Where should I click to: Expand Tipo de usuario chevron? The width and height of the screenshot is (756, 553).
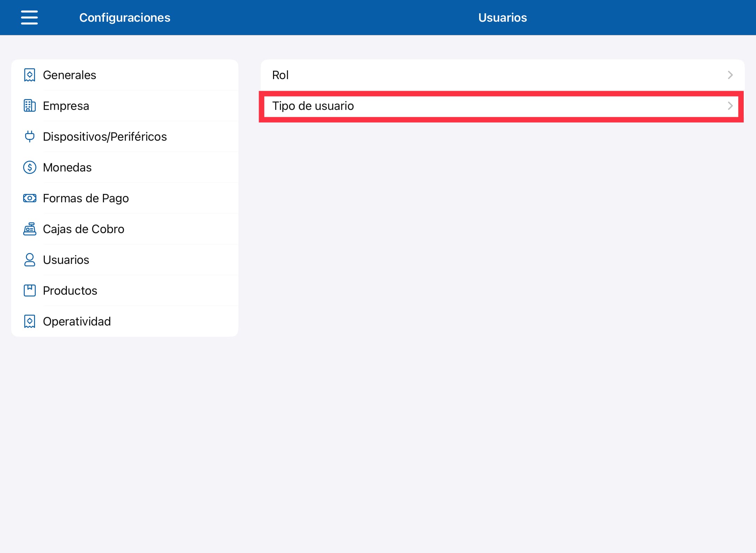tap(730, 106)
